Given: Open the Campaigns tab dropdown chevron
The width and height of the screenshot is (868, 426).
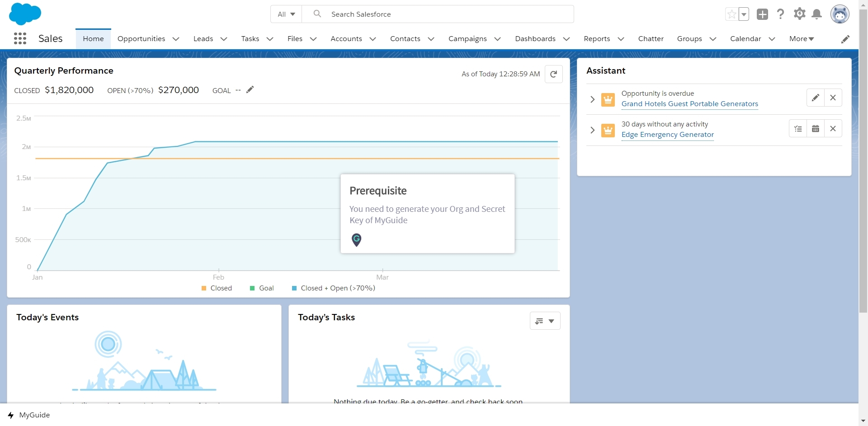Looking at the screenshot, I should 497,39.
